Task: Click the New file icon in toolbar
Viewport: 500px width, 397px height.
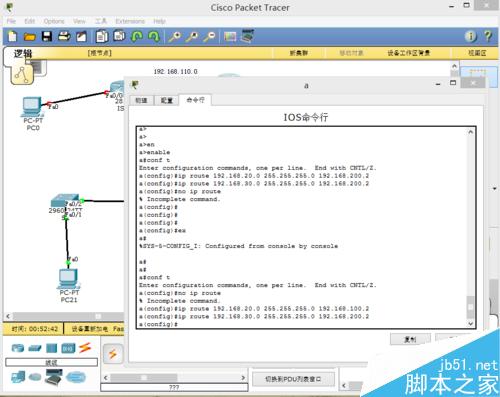Action: [x=13, y=36]
